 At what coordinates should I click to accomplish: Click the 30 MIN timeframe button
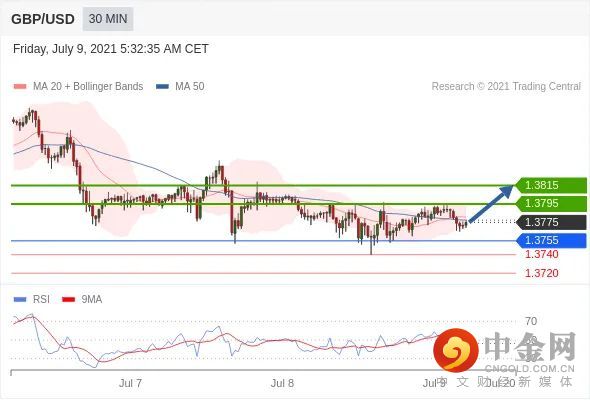[108, 19]
